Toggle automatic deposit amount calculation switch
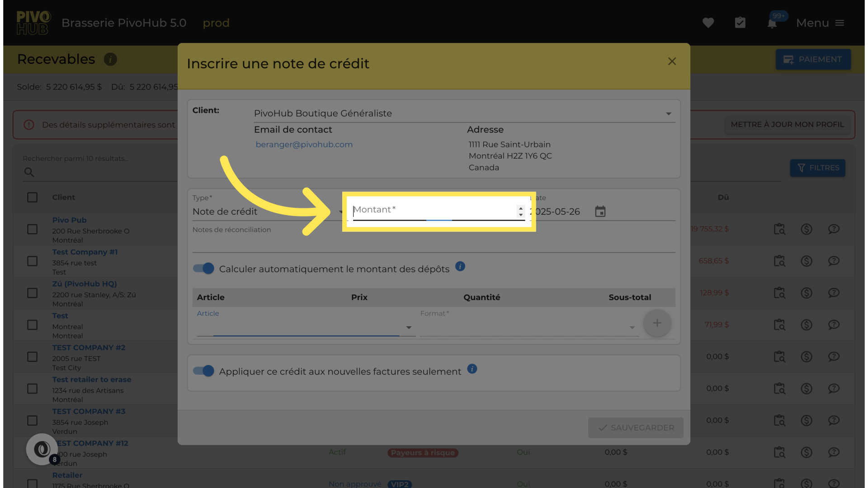 203,268
